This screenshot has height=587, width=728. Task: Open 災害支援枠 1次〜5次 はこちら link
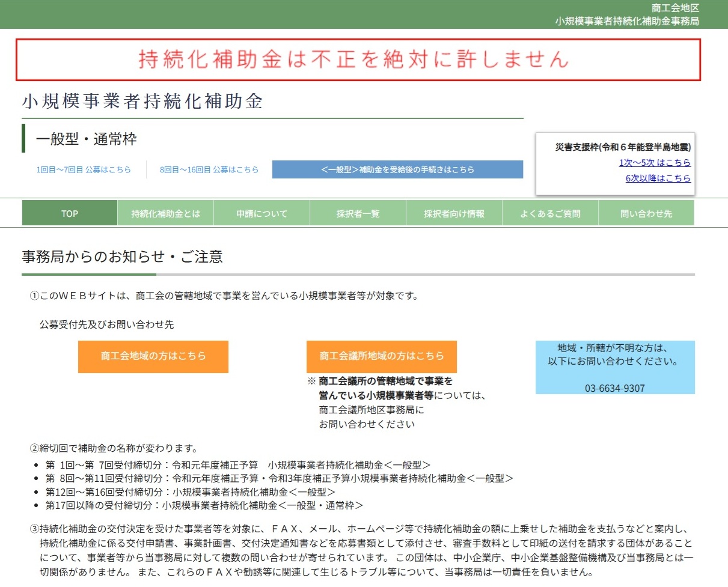[x=655, y=162]
